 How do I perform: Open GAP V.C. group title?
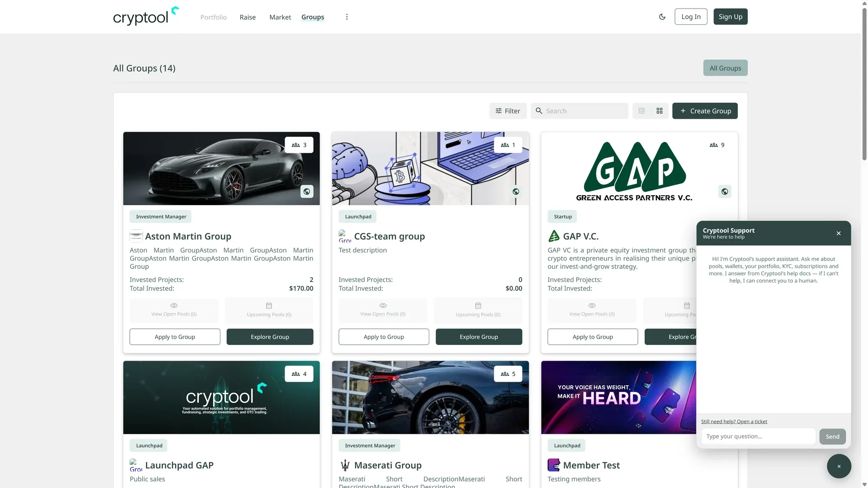(581, 236)
